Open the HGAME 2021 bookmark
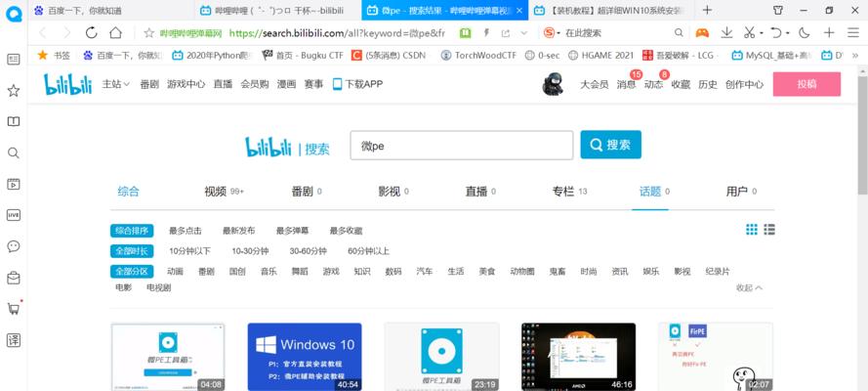This screenshot has width=868, height=391. click(x=601, y=55)
